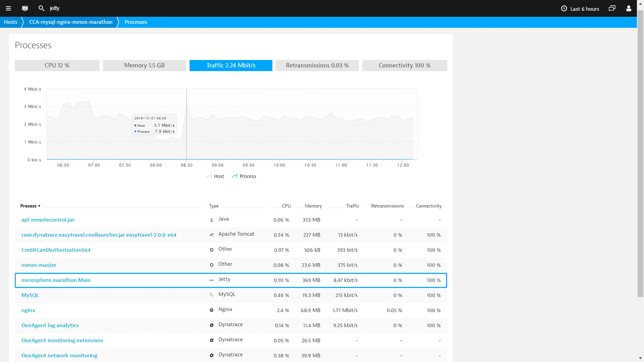This screenshot has width=644, height=362.
Task: Open OneAgent monitoring extensions process
Action: 62,341
